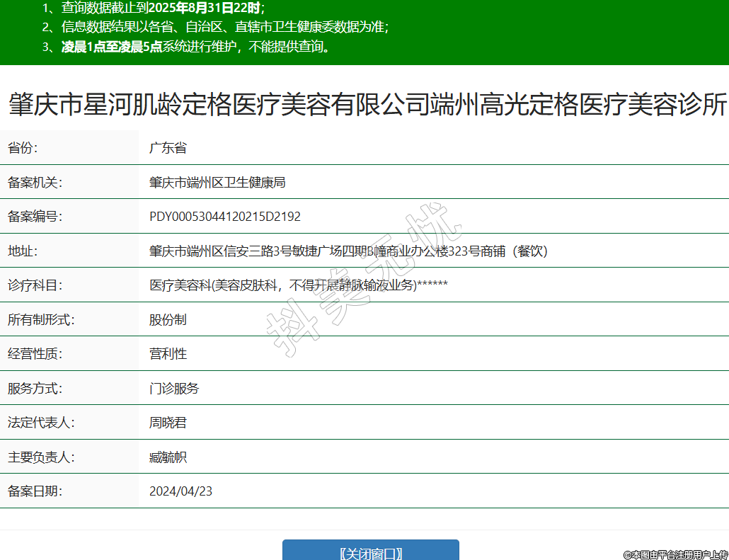Click legal representative name 周晓君
This screenshot has width=729, height=560.
[x=168, y=423]
